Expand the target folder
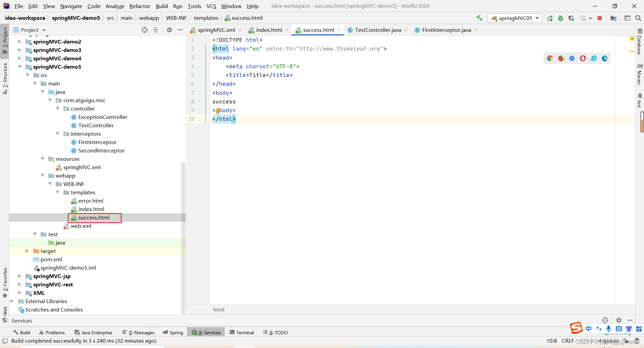644x348 pixels. tap(27, 251)
